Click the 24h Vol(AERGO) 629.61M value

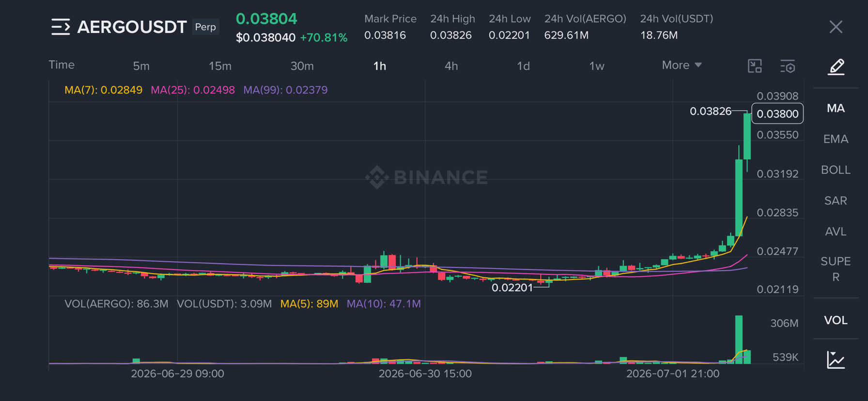(x=566, y=35)
